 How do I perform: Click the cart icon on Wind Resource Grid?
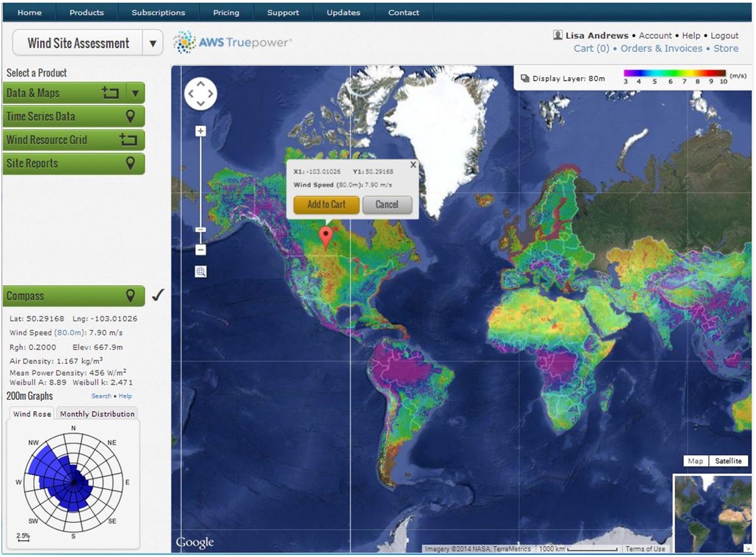[128, 140]
